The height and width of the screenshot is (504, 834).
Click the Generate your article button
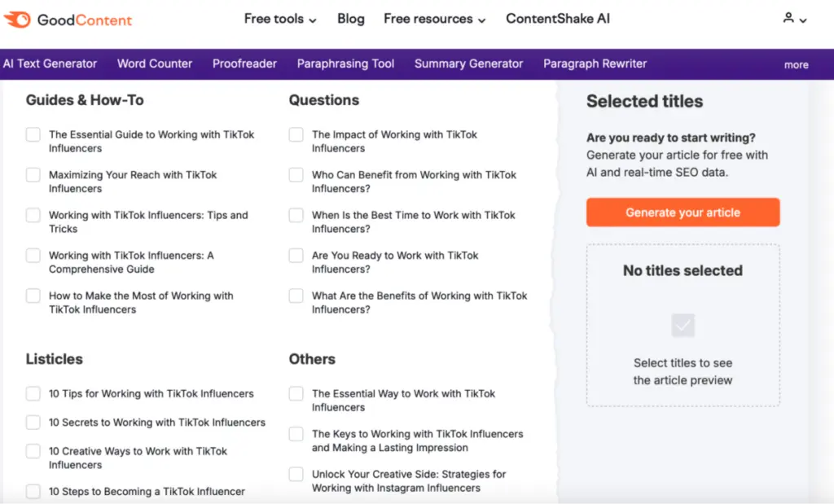[683, 213]
